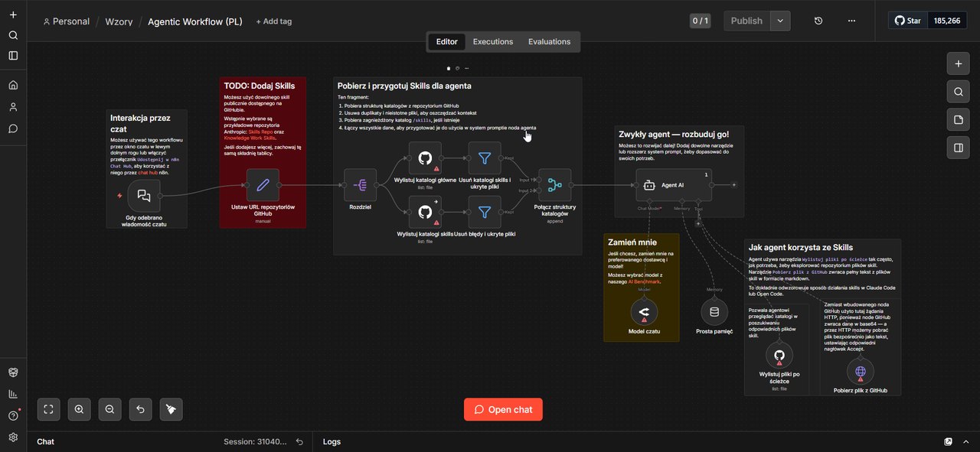This screenshot has height=452, width=980.
Task: Click the 0 / 1 counter badge
Action: click(700, 21)
